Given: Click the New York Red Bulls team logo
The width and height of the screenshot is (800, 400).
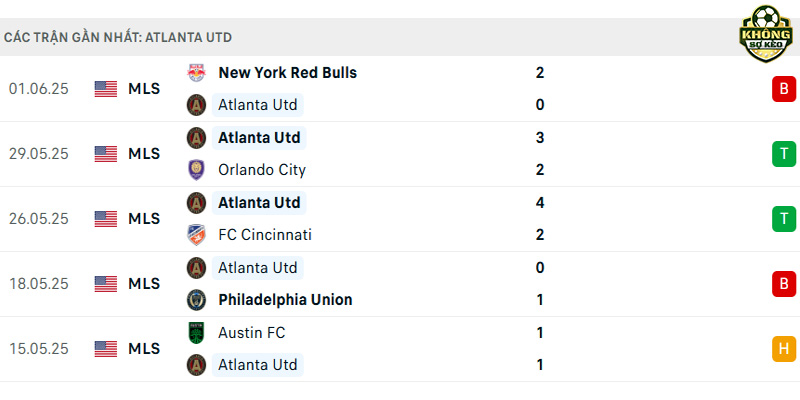Looking at the screenshot, I should [196, 73].
